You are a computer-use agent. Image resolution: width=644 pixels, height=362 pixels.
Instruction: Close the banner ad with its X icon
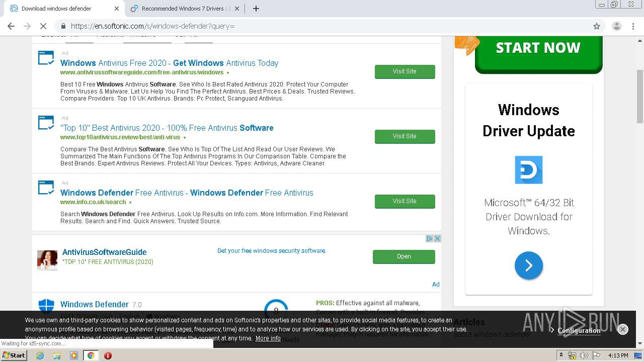pos(437,238)
